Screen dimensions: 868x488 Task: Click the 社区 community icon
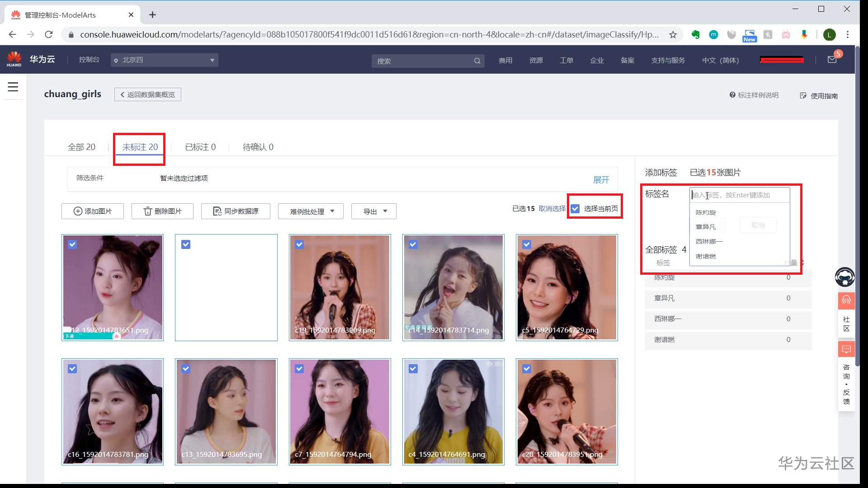coord(846,300)
